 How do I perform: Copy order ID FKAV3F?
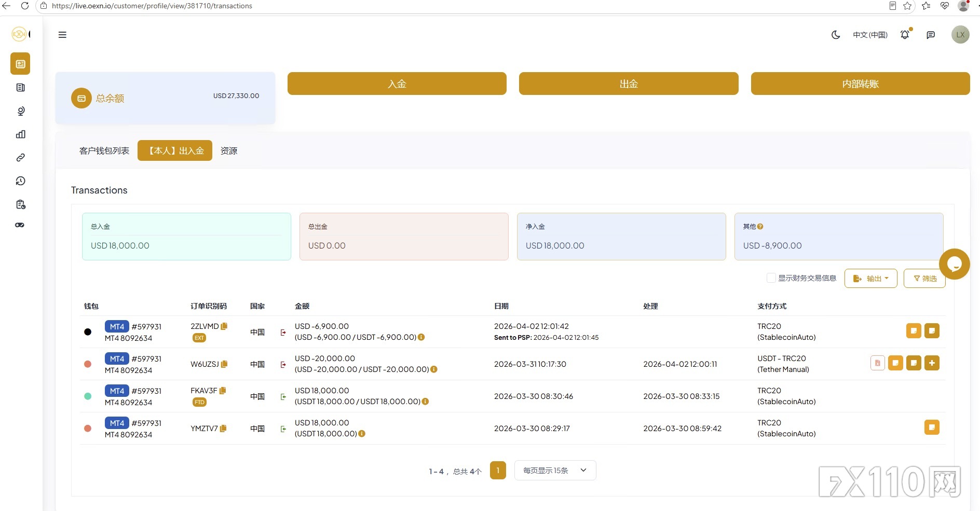[x=223, y=391]
